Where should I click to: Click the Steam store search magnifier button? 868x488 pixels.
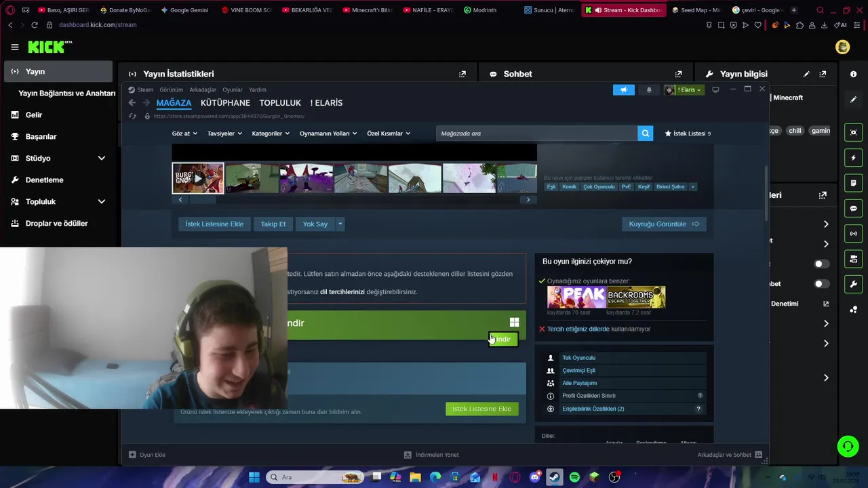(x=646, y=134)
